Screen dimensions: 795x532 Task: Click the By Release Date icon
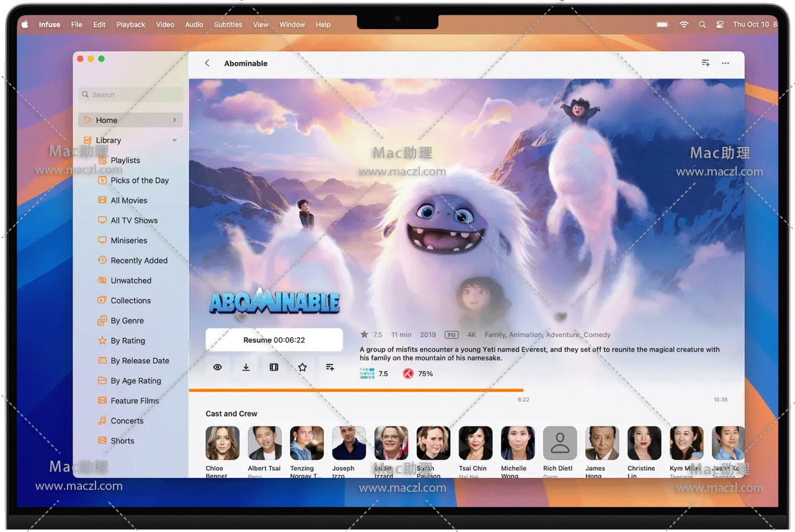pyautogui.click(x=102, y=360)
